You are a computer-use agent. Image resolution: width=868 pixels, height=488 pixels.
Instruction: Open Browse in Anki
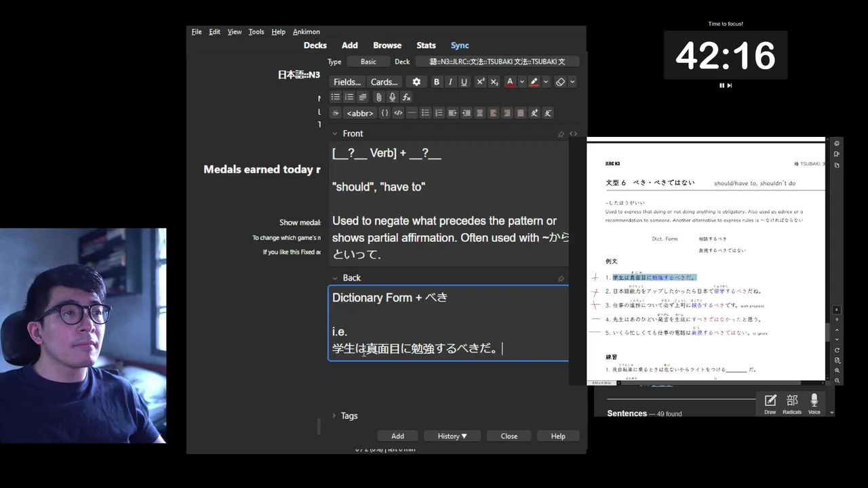pos(387,45)
